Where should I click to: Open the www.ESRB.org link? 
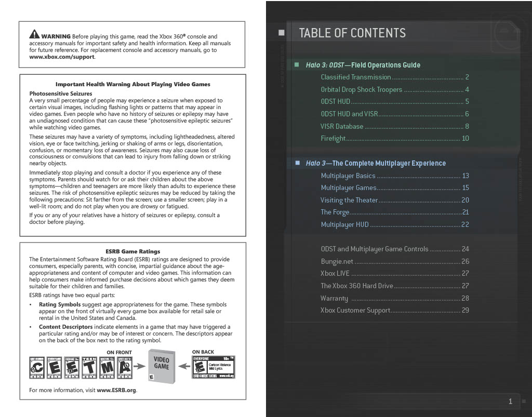tap(116, 390)
